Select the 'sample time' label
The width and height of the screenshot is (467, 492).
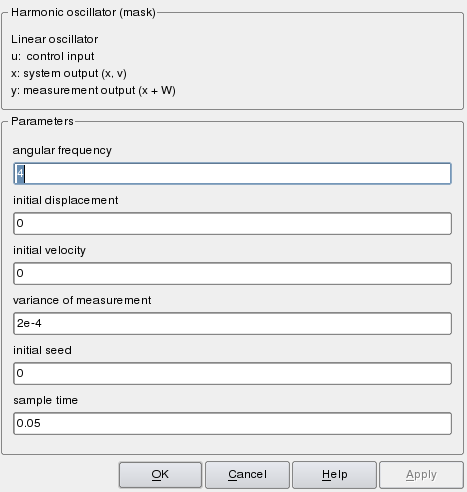click(x=45, y=400)
